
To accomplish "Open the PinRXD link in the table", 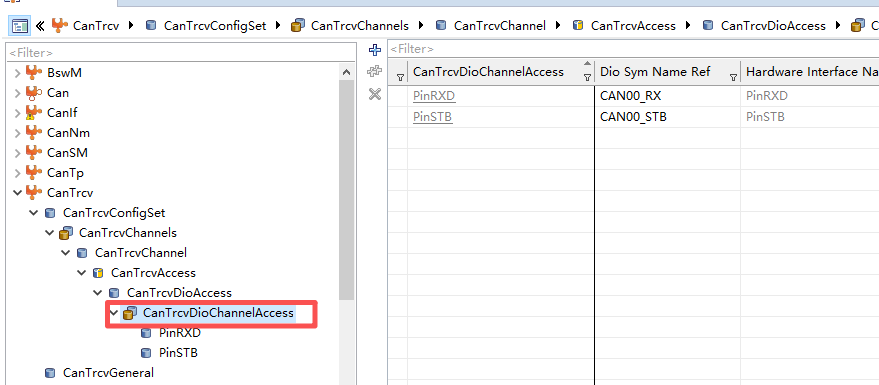I will pos(434,96).
